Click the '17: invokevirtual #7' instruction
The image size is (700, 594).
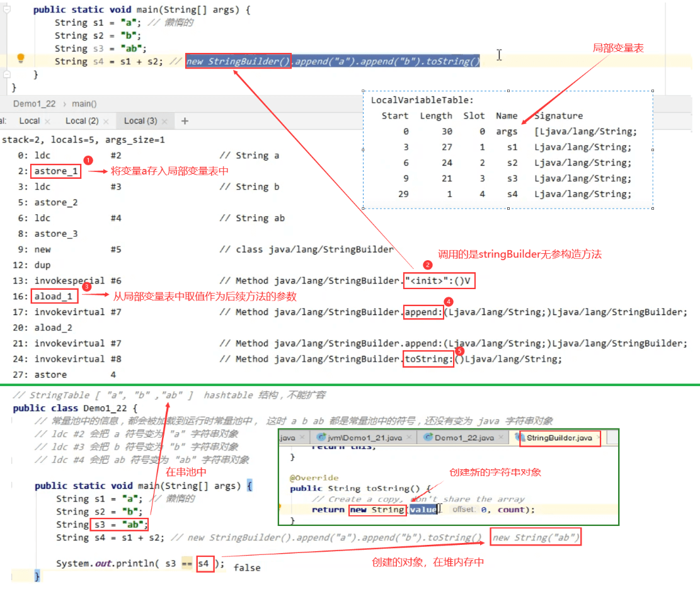[x=67, y=312]
